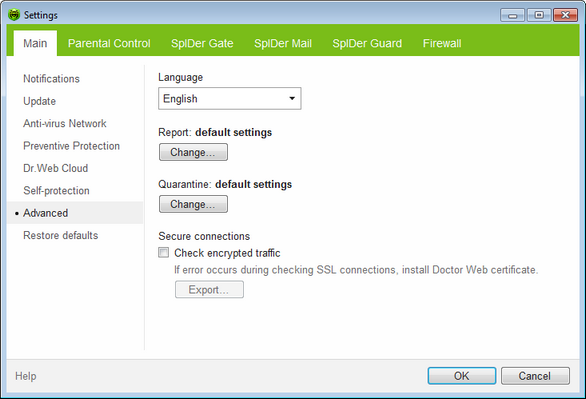Open the Parental Control tab
586x399 pixels.
pos(109,43)
